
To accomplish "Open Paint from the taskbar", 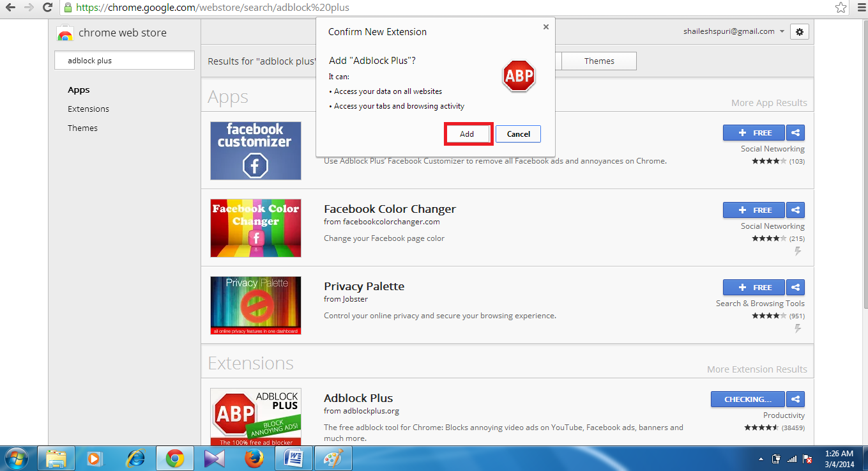I will pos(333,458).
